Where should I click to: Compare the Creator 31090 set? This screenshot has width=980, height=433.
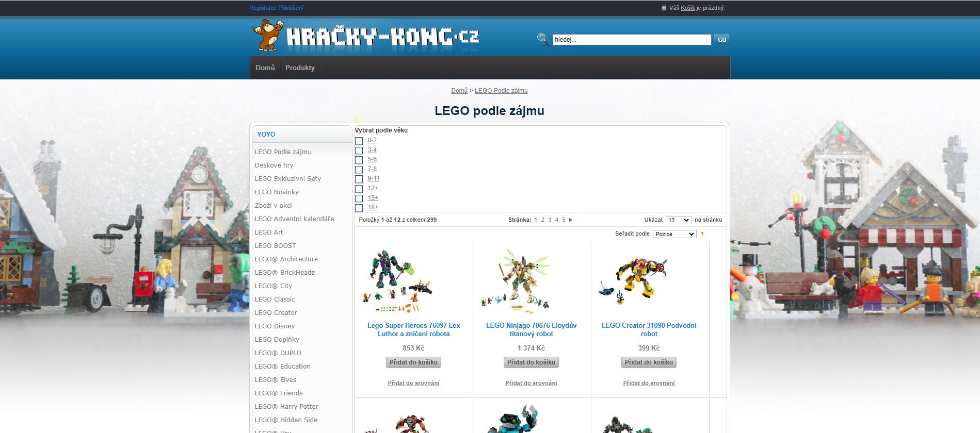pos(649,383)
